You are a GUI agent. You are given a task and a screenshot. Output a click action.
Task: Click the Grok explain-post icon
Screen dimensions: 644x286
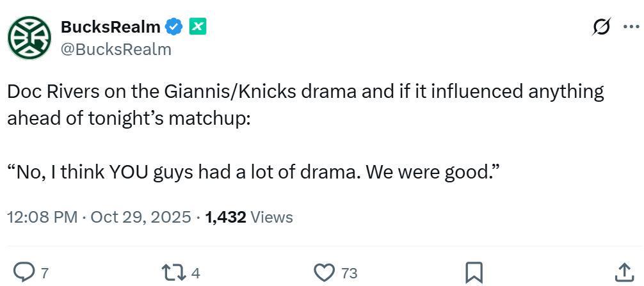coord(601,27)
